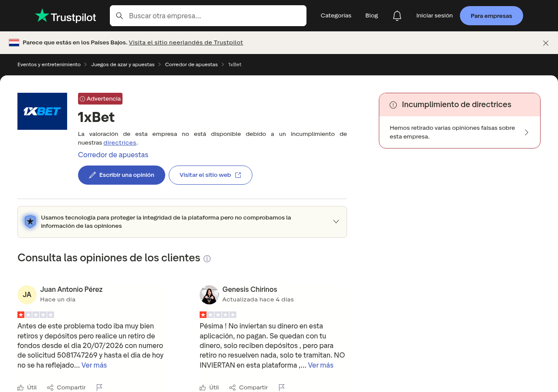Click the Netherlands flag icon
The height and width of the screenshot is (392, 558).
[x=14, y=42]
